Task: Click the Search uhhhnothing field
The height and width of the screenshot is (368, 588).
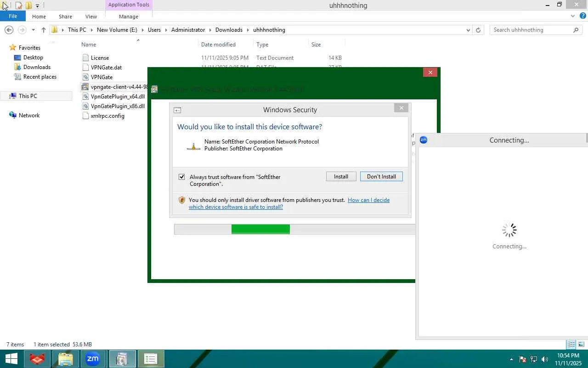Action: tap(531, 30)
